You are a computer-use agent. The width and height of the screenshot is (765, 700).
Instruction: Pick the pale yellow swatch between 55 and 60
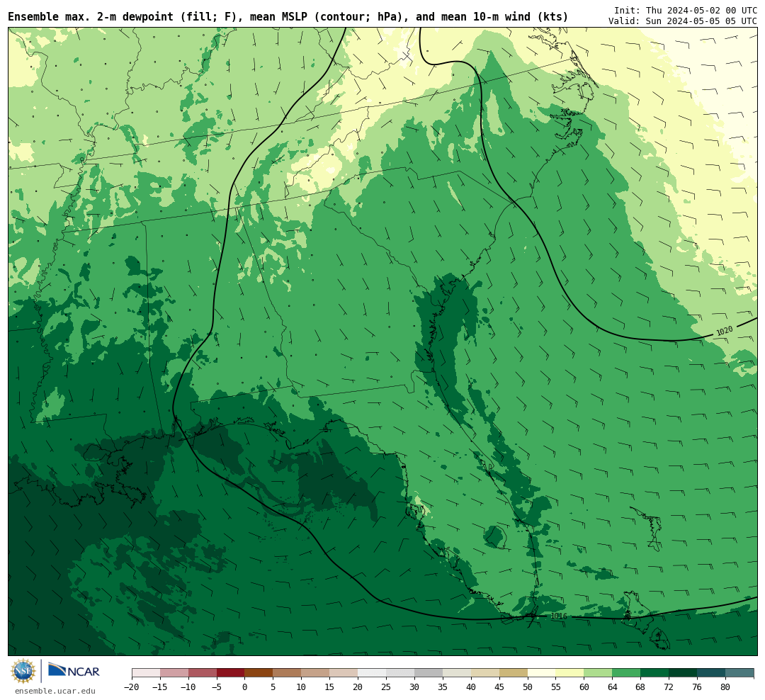(569, 672)
